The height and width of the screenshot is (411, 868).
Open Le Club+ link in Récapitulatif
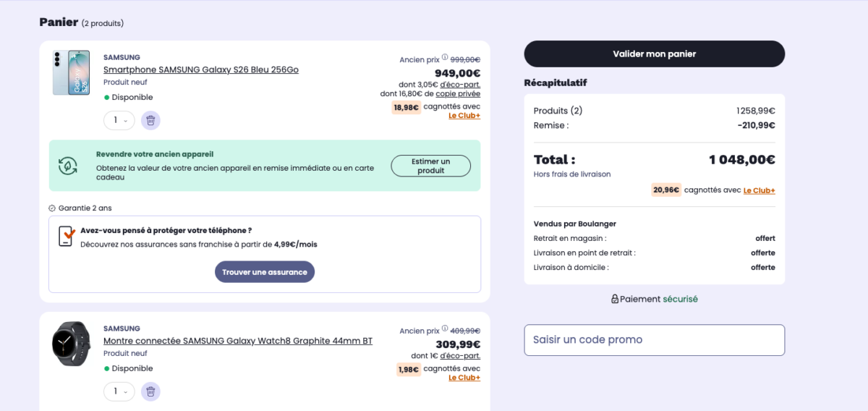click(x=759, y=190)
